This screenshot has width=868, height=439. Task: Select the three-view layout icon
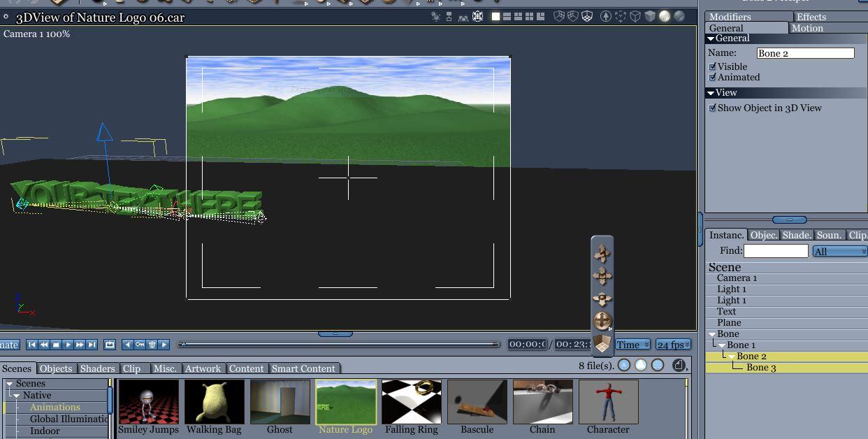[x=518, y=16]
